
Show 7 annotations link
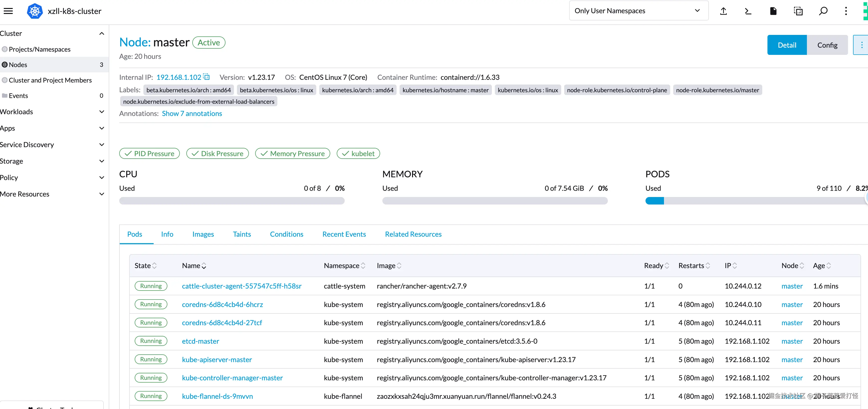(192, 114)
